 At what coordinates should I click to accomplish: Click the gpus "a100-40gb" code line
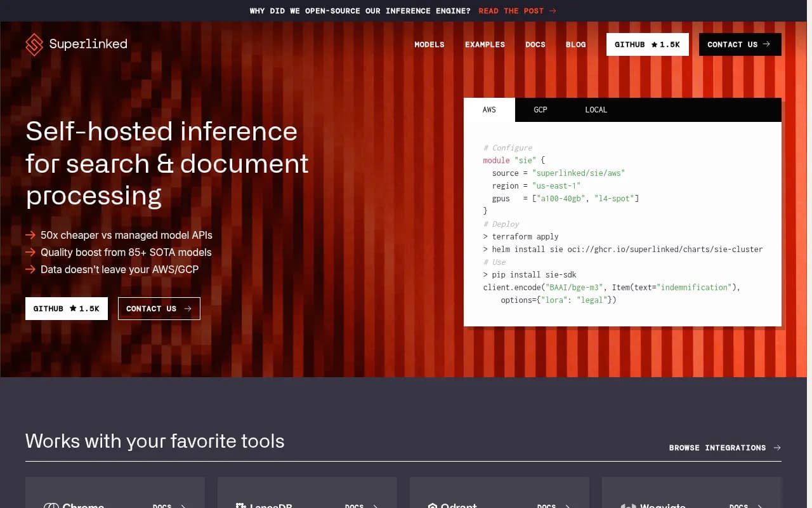pyautogui.click(x=565, y=199)
